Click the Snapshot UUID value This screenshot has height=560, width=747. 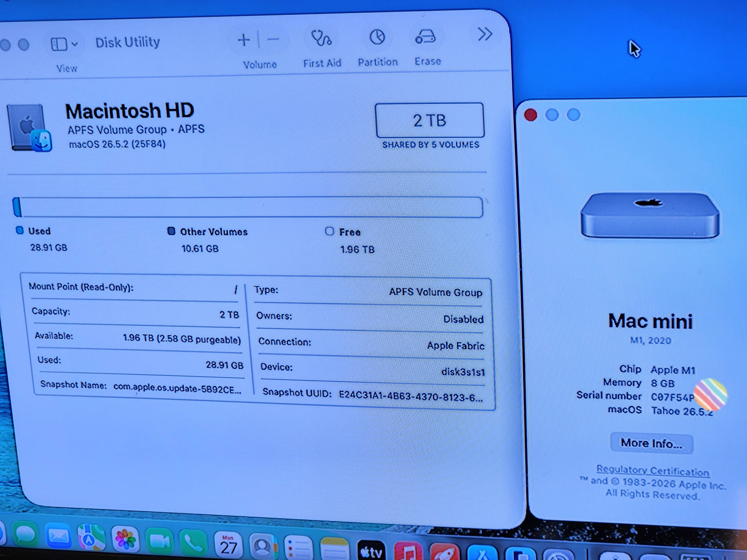click(x=410, y=397)
